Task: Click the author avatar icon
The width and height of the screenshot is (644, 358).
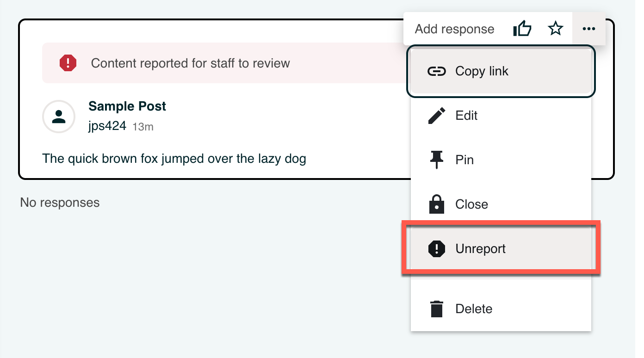Action: tap(59, 117)
